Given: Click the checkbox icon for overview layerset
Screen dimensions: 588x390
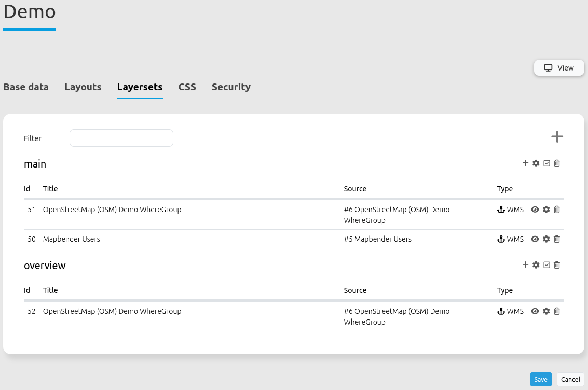Looking at the screenshot, I should 546,265.
